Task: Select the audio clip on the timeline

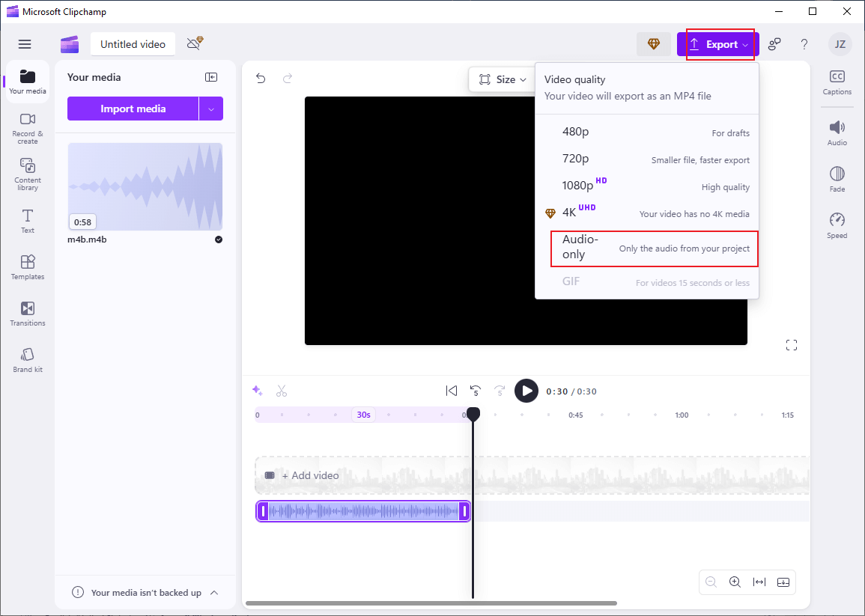Action: click(x=363, y=511)
